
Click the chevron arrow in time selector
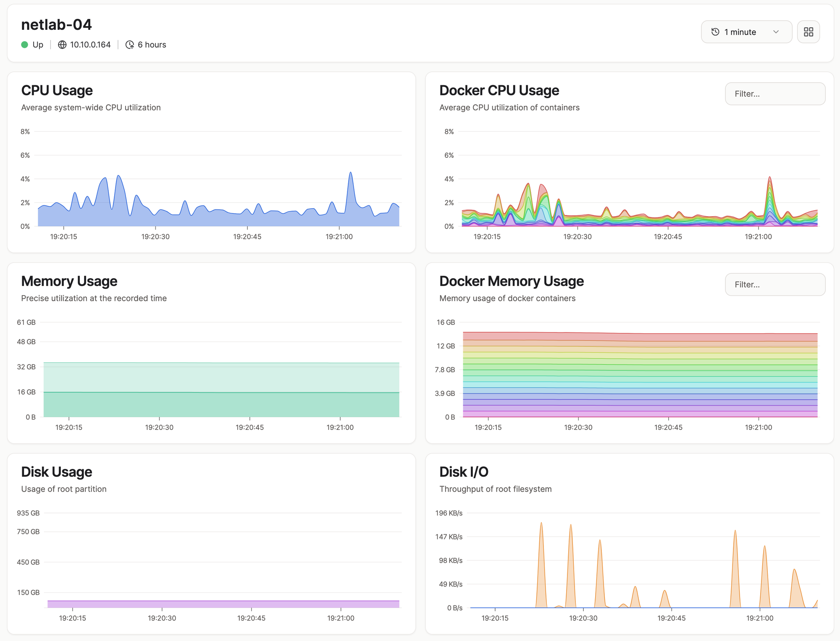tap(776, 32)
